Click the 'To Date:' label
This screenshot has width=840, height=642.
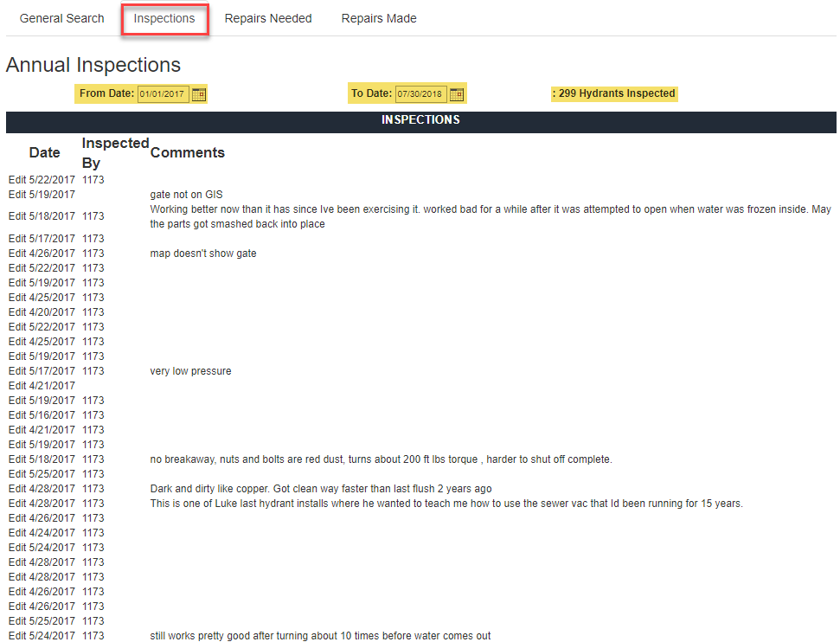pos(371,93)
